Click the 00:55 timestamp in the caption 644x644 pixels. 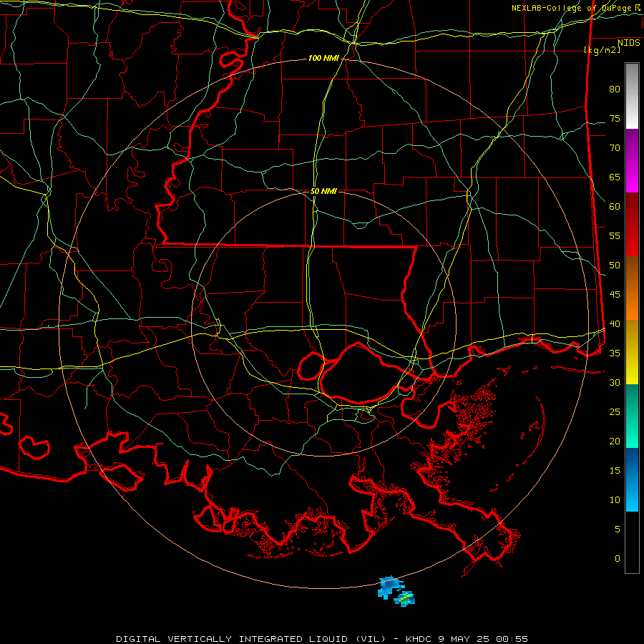(x=512, y=639)
